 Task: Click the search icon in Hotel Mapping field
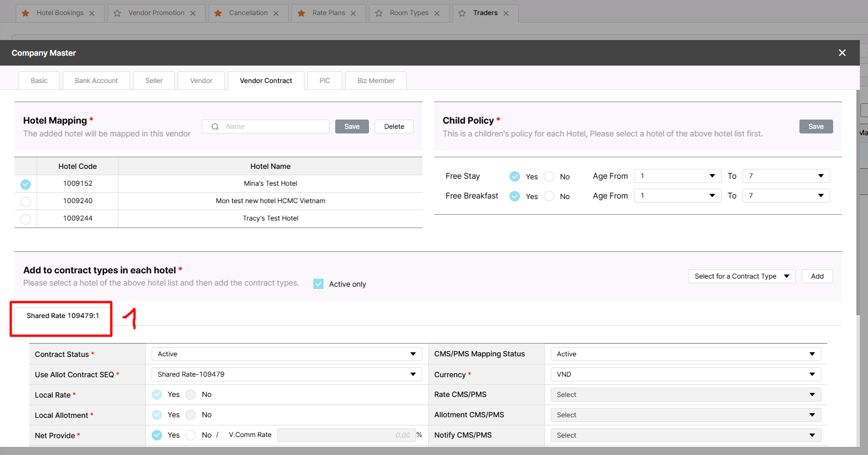coord(215,127)
